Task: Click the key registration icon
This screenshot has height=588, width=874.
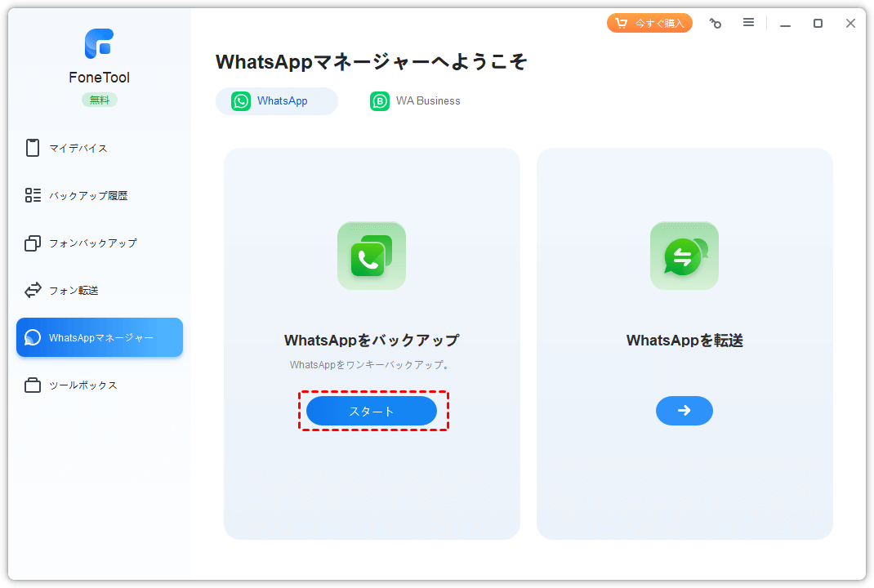Action: click(716, 24)
